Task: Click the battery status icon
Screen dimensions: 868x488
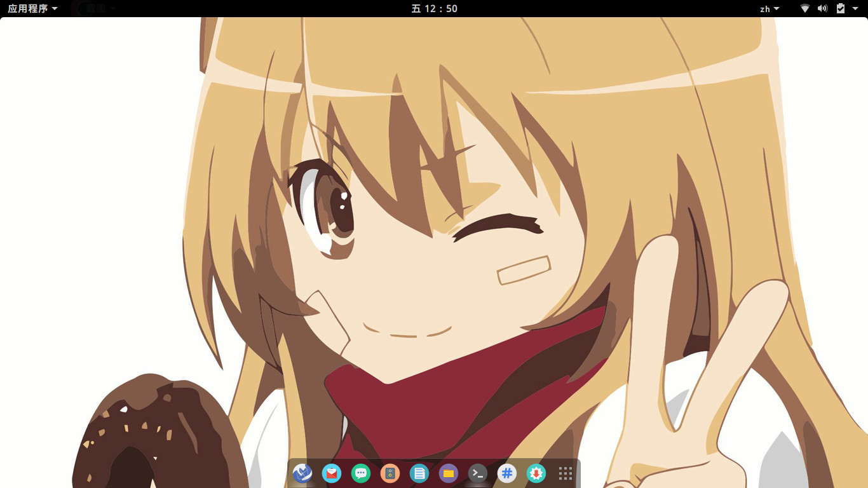Action: pyautogui.click(x=841, y=8)
